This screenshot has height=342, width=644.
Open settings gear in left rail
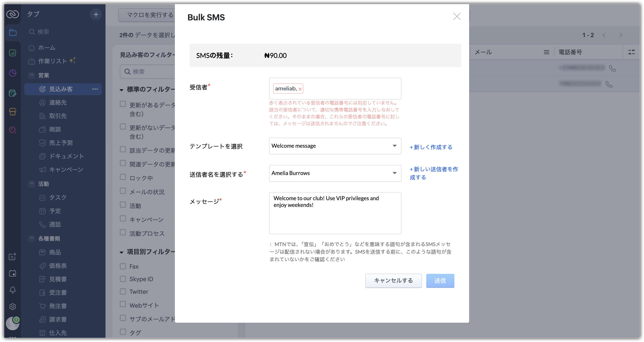coord(12,306)
